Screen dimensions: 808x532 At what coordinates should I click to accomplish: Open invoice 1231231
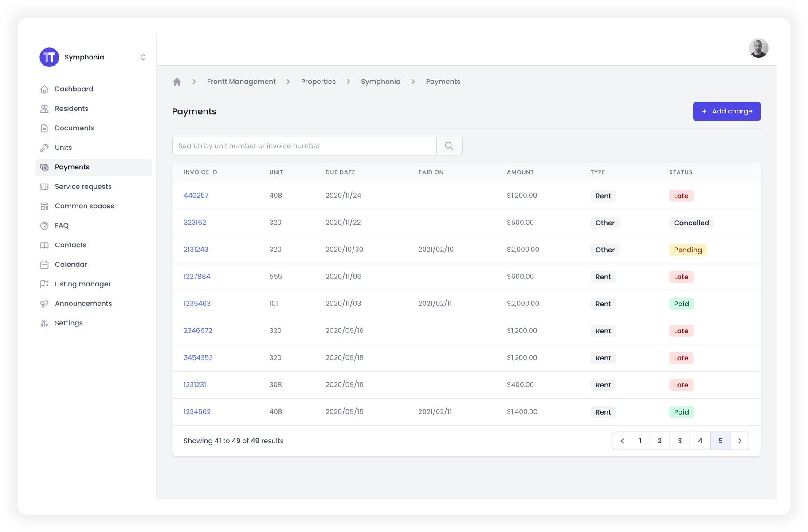point(195,385)
